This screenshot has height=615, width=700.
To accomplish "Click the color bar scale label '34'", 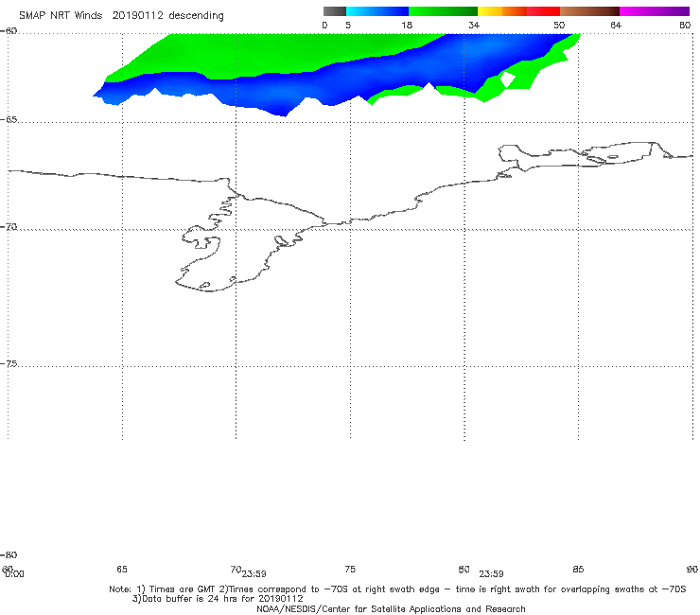I will tap(474, 26).
